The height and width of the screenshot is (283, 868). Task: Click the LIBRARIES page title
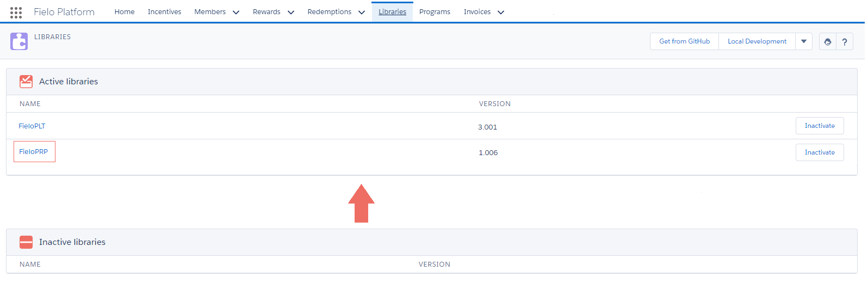point(53,37)
